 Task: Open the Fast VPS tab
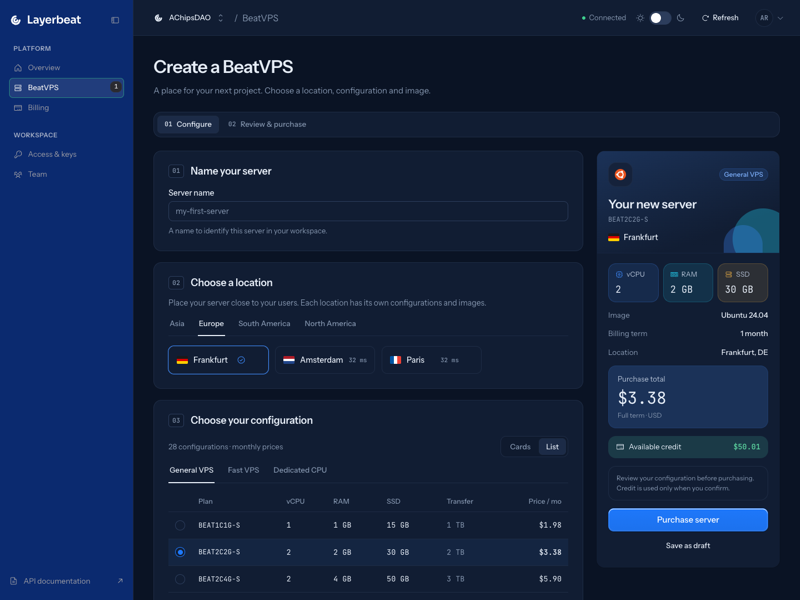point(243,470)
